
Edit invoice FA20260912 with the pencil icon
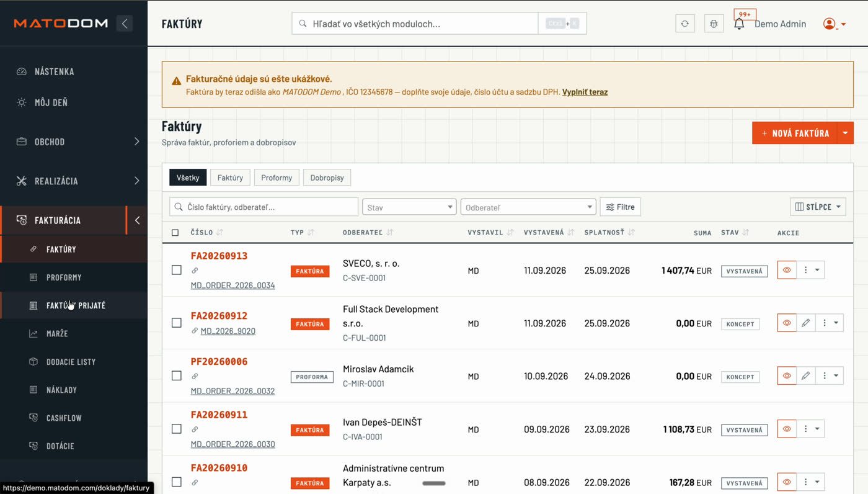pos(805,323)
